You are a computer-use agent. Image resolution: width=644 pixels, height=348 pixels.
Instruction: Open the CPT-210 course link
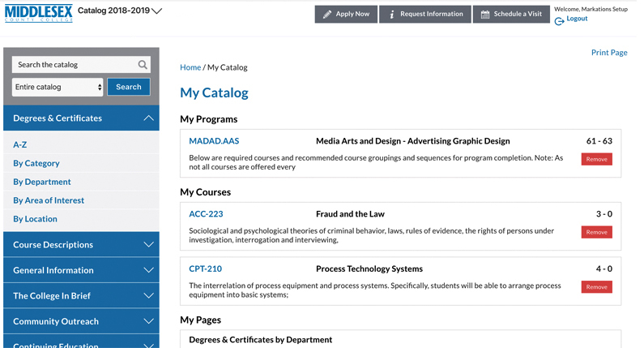coord(206,269)
